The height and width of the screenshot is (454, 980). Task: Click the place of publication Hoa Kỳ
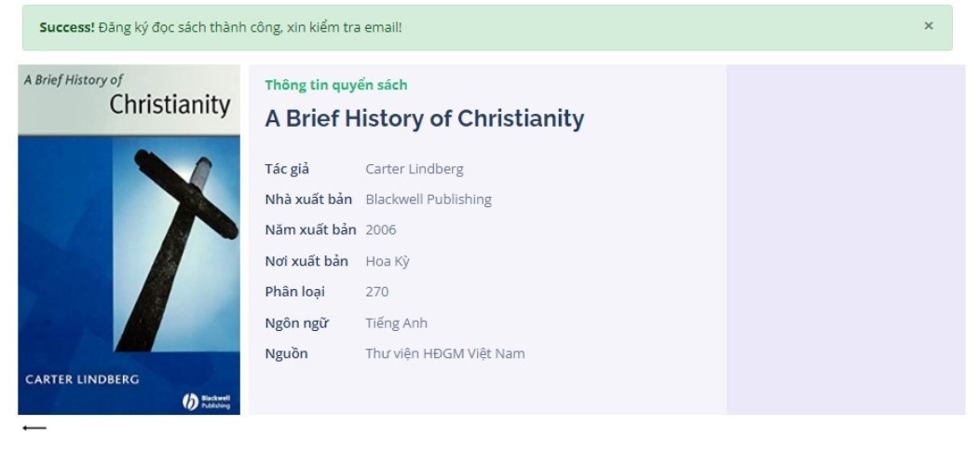[388, 261]
